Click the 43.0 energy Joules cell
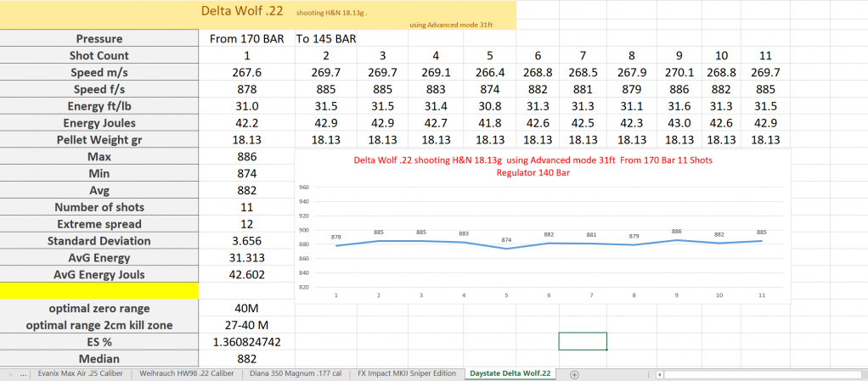The height and width of the screenshot is (381, 868). pyautogui.click(x=679, y=123)
